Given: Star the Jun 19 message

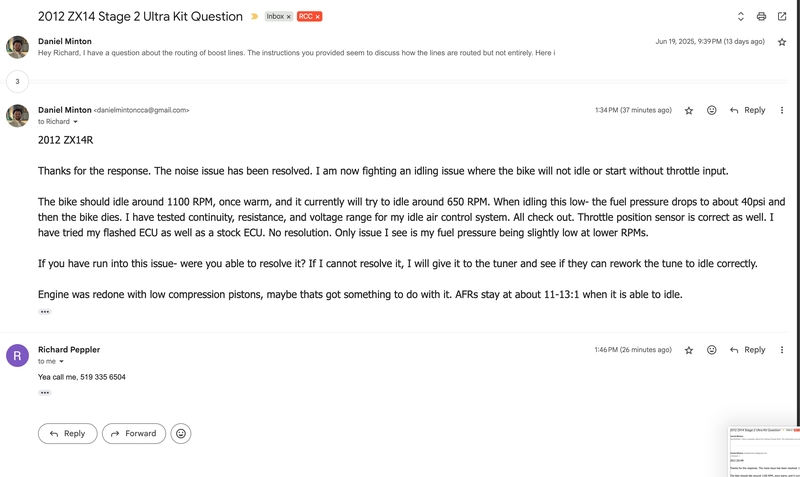Looking at the screenshot, I should click(782, 42).
